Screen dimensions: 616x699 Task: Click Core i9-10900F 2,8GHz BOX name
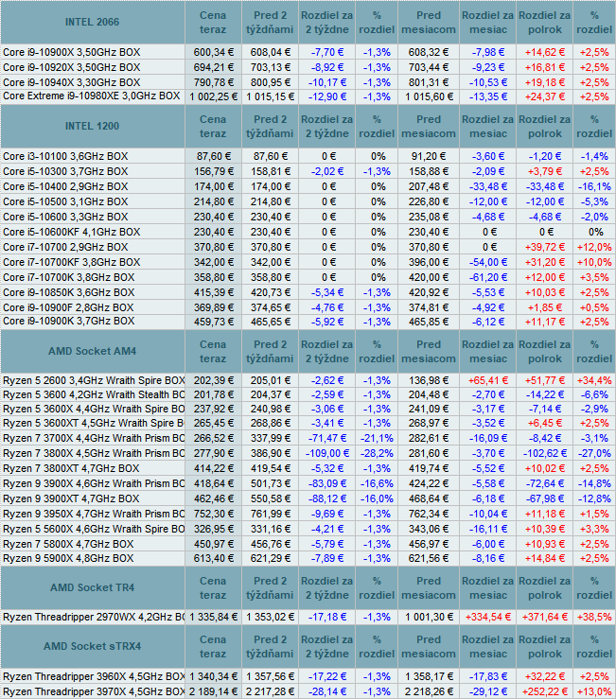[x=68, y=308]
